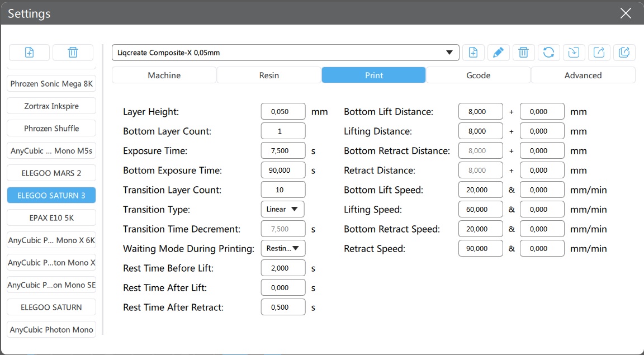Choose the Phrozen Sonic Mega 8K printer
Viewport: 644px width, 355px height.
(51, 84)
